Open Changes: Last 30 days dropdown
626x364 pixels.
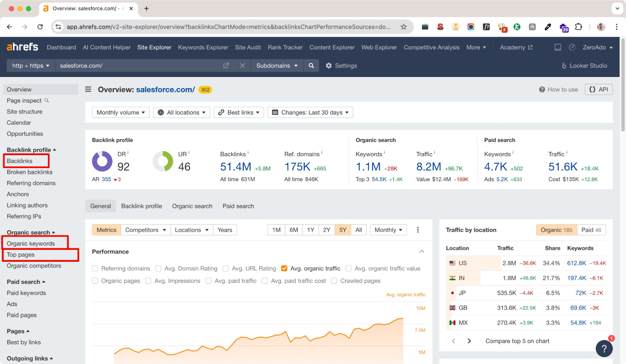pyautogui.click(x=310, y=112)
